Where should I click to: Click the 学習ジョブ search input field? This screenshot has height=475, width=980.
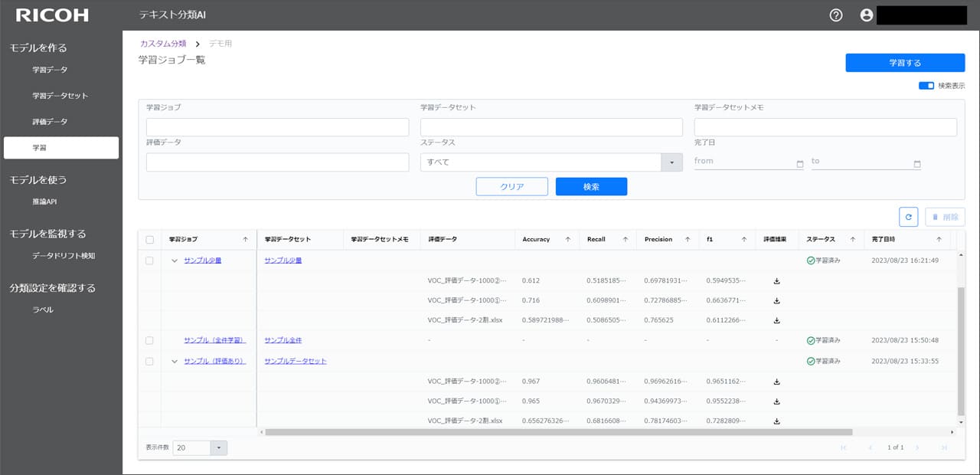277,127
